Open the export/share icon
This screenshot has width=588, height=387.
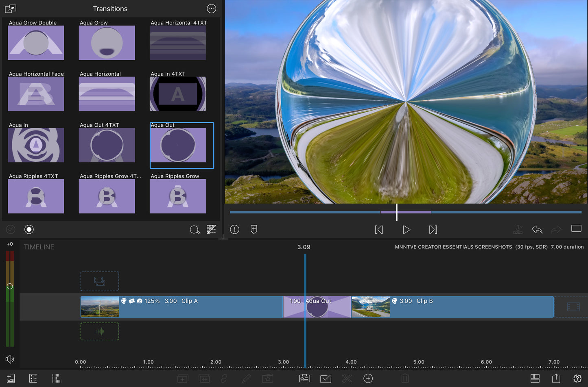point(556,378)
